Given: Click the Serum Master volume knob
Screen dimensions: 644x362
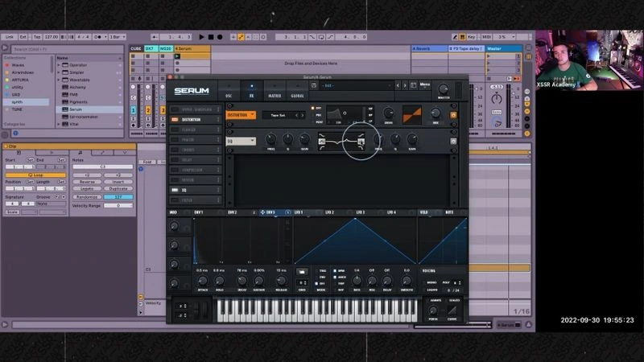Looking at the screenshot, I should (x=444, y=89).
